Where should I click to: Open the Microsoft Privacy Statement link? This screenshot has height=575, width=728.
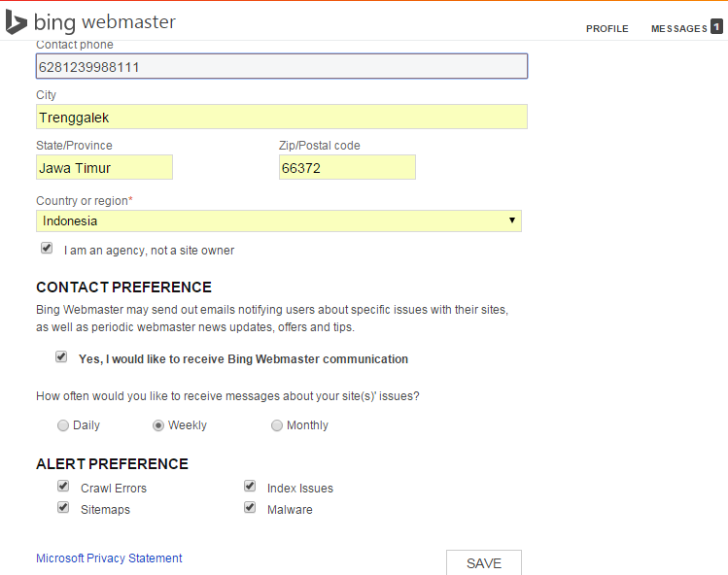(x=109, y=558)
